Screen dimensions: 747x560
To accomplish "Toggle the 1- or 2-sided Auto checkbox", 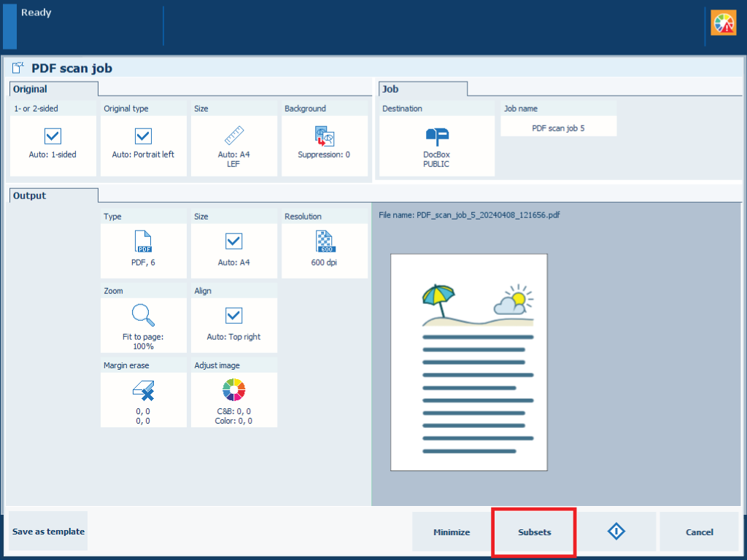I will point(53,136).
